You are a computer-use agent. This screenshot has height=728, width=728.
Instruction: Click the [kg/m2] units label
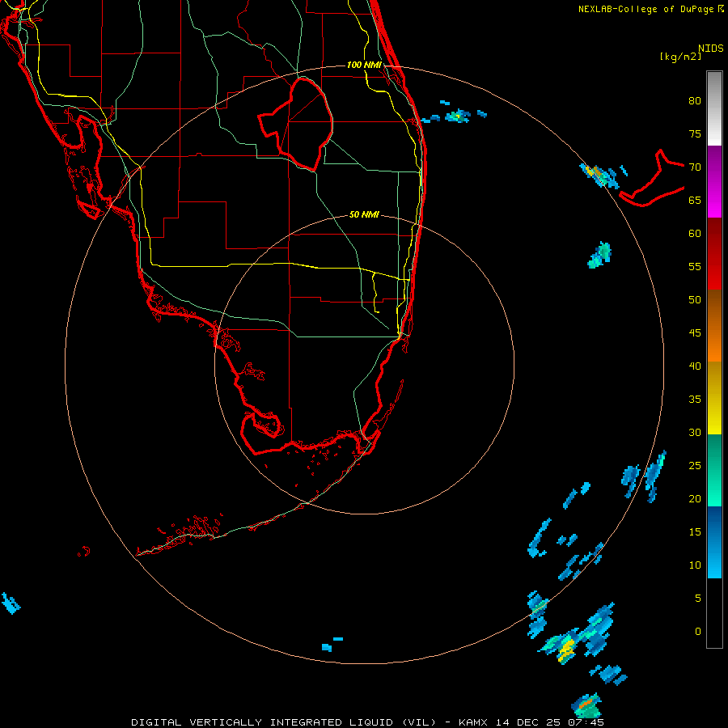pos(680,57)
